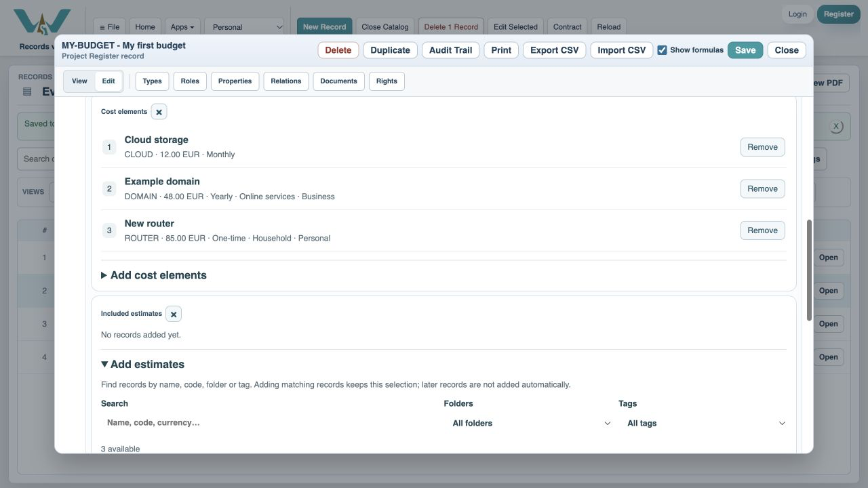Image resolution: width=868 pixels, height=488 pixels.
Task: Clear the Included estimates with x
Action: click(174, 314)
